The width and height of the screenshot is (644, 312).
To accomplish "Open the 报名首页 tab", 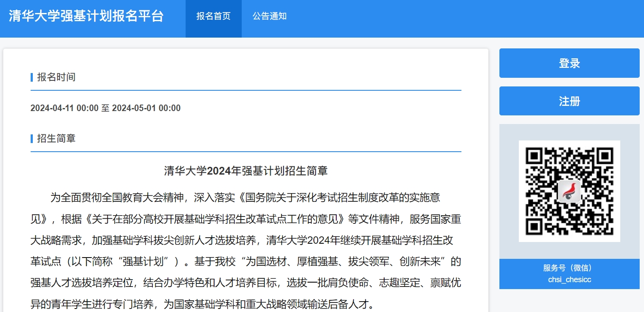I will (213, 16).
